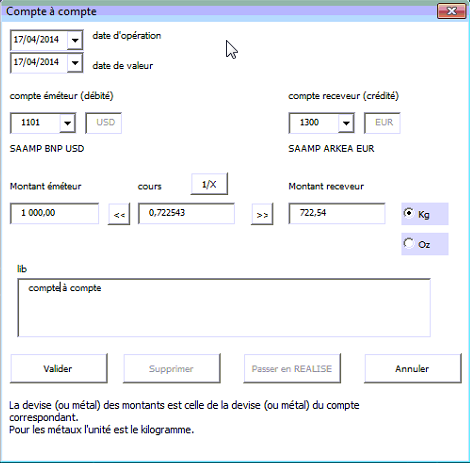
Task: Open the date d'opération dropdown
Action: click(75, 40)
